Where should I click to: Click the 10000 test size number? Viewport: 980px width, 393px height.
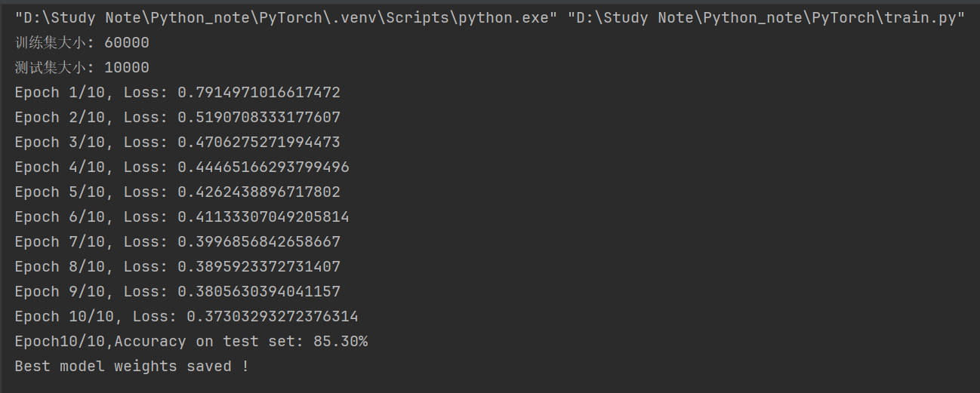click(127, 68)
